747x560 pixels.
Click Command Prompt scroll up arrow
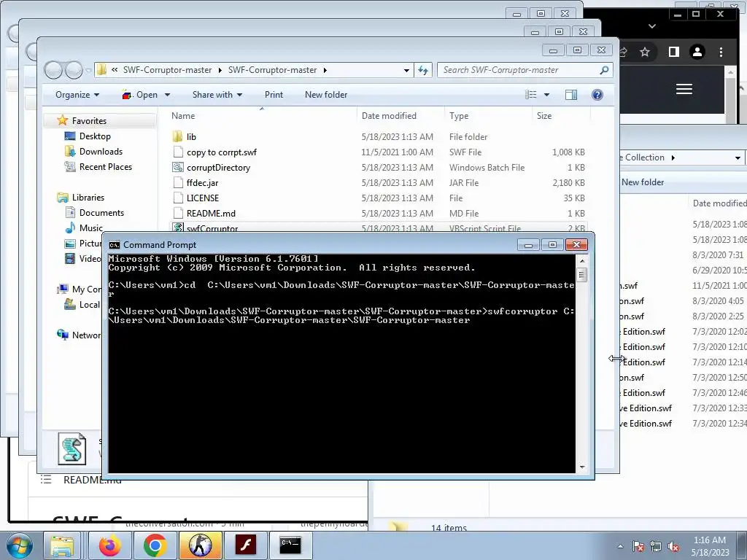pos(581,261)
